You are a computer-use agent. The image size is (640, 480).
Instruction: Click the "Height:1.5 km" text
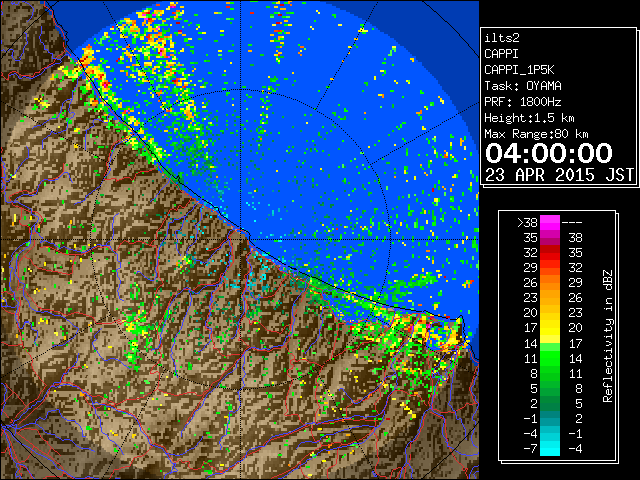click(529, 118)
